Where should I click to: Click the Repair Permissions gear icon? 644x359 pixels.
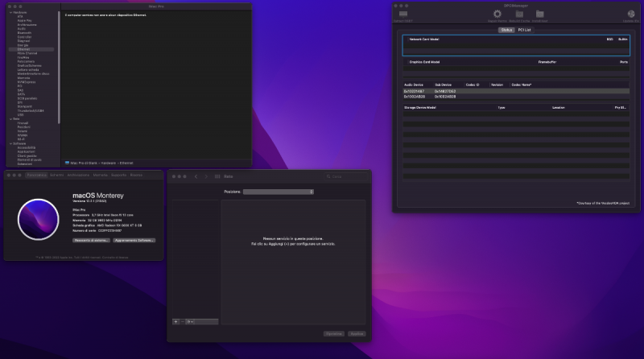pyautogui.click(x=497, y=14)
